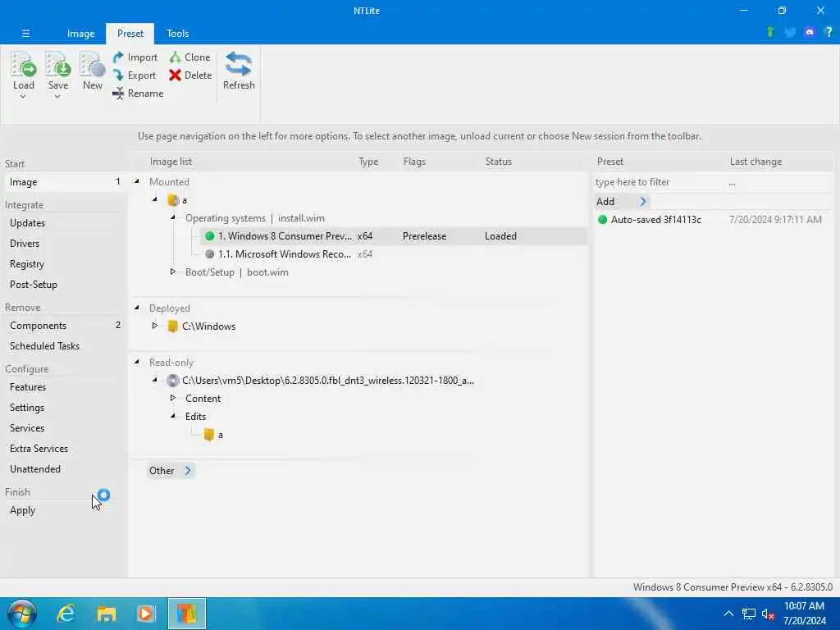This screenshot has width=840, height=630.
Task: Click the gray dot of Windows Recovery image
Action: click(x=209, y=254)
